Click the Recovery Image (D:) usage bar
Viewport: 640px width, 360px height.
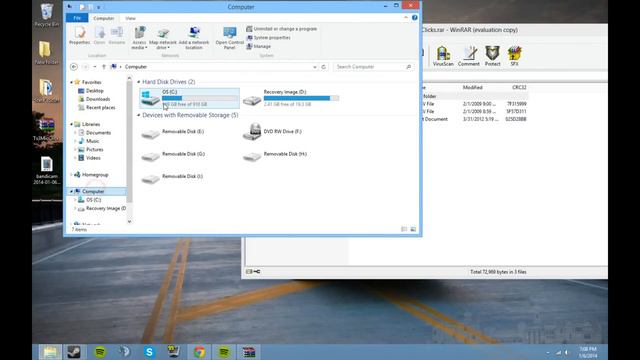[x=301, y=98]
